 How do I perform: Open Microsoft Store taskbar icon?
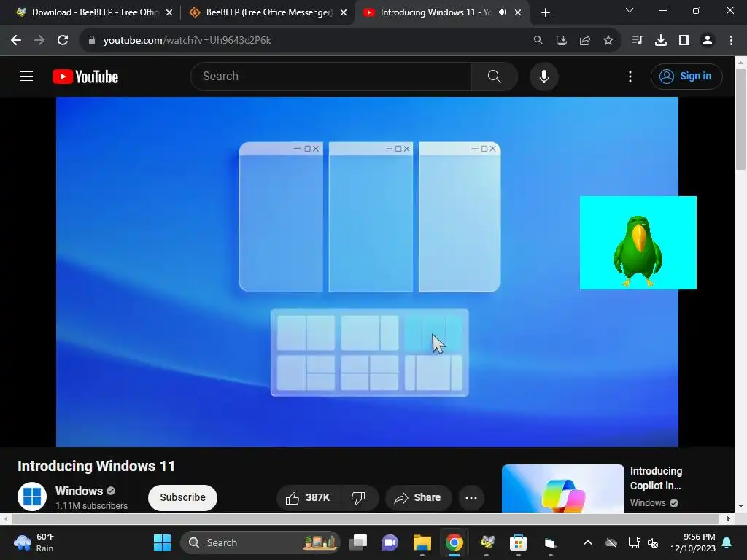(519, 542)
